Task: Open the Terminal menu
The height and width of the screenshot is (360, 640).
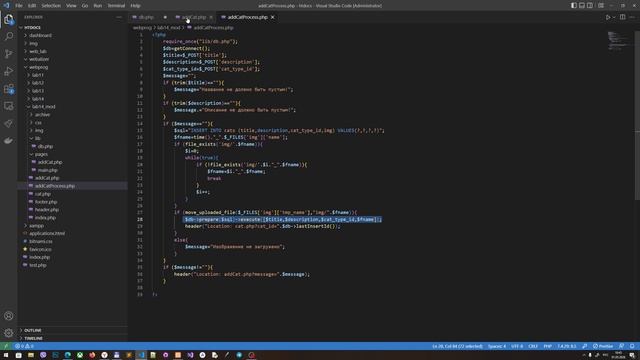Action: (x=116, y=6)
